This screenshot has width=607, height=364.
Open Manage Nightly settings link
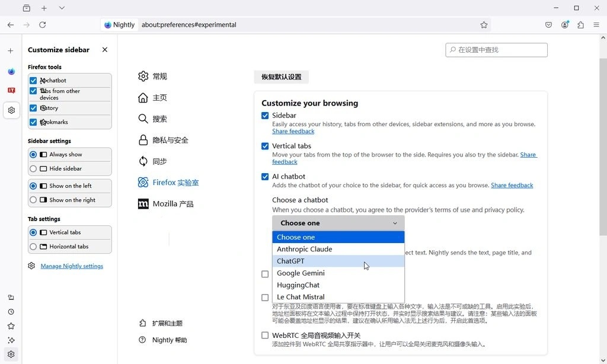point(72,266)
